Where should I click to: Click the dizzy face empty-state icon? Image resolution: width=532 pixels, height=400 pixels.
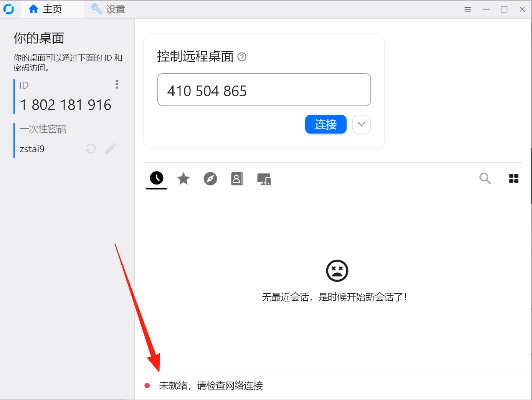pyautogui.click(x=337, y=271)
